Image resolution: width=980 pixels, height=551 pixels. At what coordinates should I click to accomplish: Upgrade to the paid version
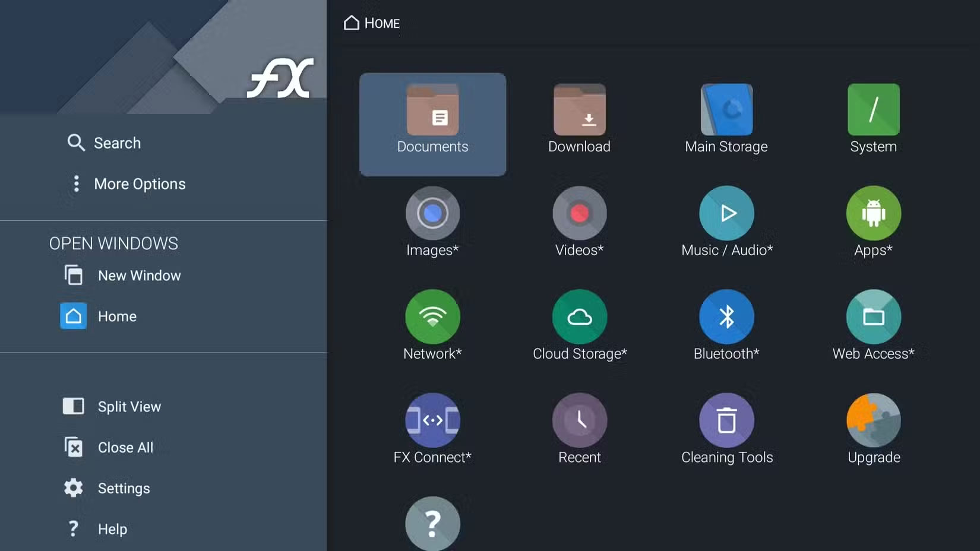(x=873, y=427)
